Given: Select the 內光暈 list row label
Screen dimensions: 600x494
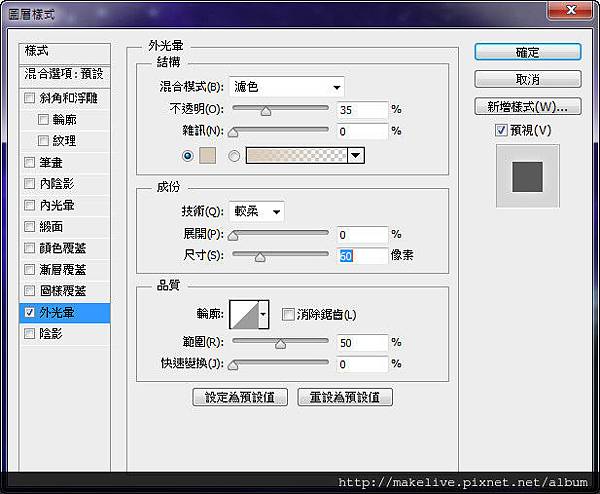Looking at the screenshot, I should coord(57,205).
